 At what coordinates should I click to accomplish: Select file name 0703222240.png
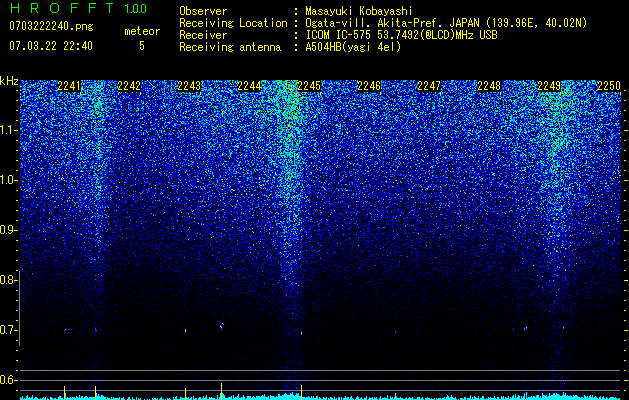[51, 26]
